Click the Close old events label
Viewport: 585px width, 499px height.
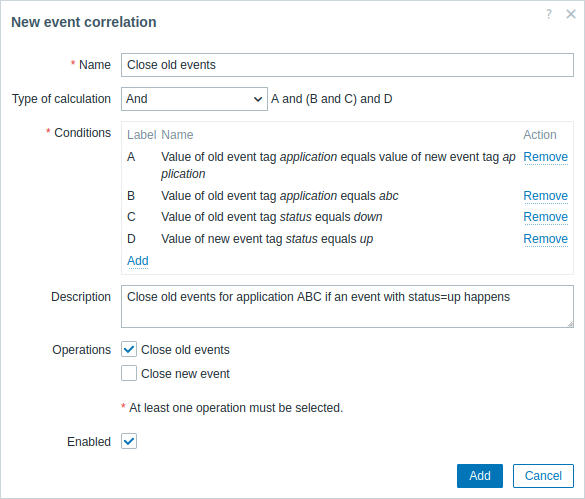(x=185, y=350)
